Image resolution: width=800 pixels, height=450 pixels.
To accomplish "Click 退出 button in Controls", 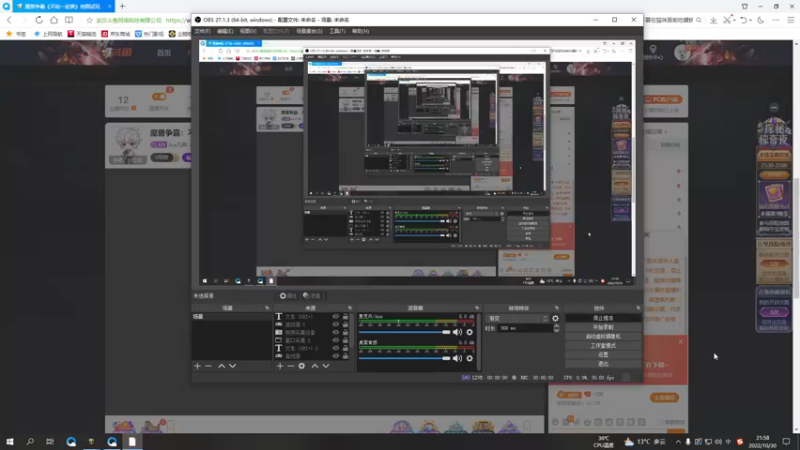I will click(x=603, y=364).
